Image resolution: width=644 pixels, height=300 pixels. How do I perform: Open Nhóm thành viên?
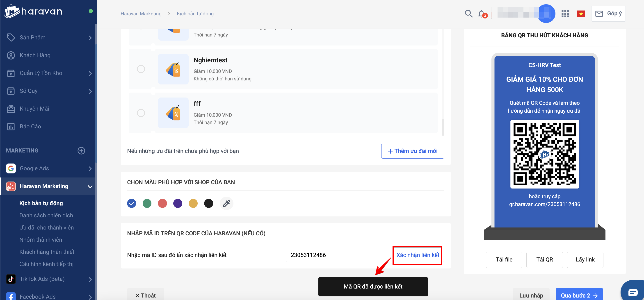pyautogui.click(x=41, y=240)
